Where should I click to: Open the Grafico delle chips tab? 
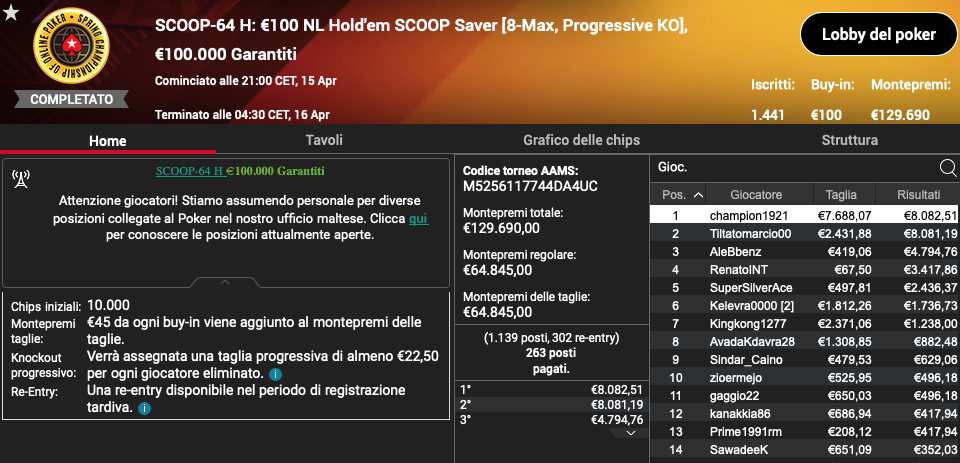pyautogui.click(x=582, y=140)
